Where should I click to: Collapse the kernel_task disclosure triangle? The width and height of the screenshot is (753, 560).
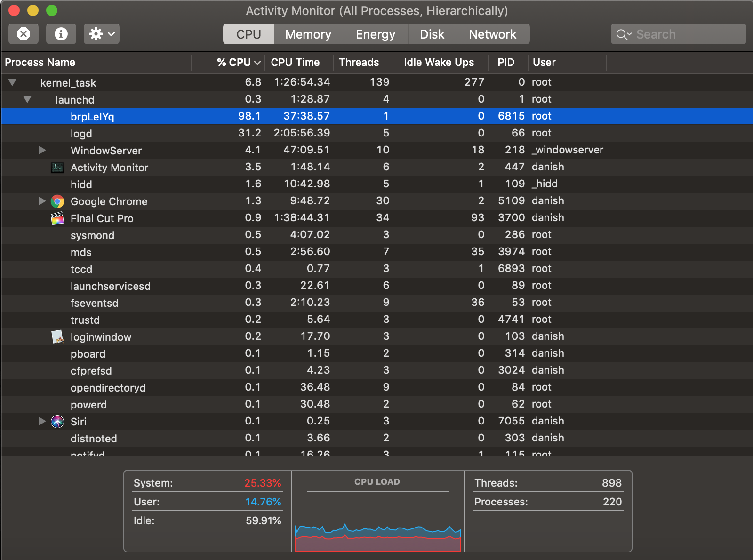[x=13, y=83]
